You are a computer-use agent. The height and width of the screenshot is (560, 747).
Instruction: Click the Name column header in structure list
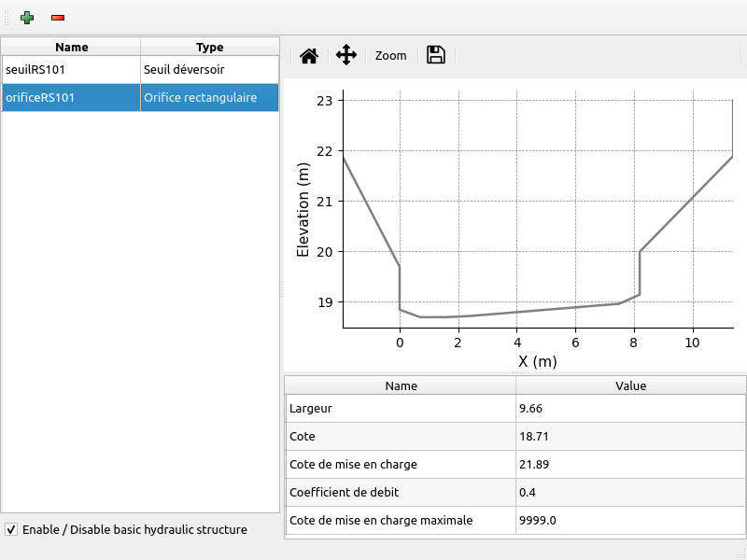(x=71, y=47)
